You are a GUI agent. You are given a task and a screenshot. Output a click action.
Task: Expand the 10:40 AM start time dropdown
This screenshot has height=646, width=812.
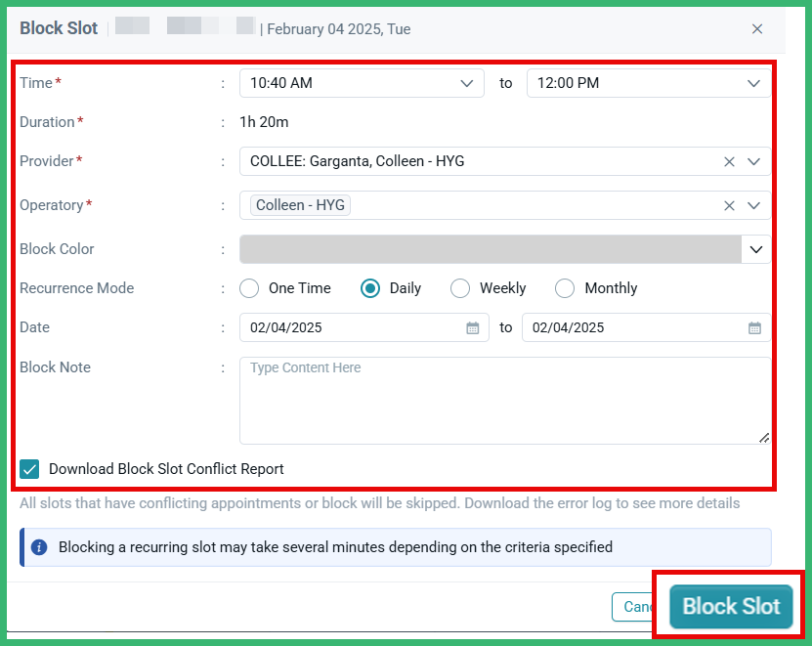[x=468, y=83]
